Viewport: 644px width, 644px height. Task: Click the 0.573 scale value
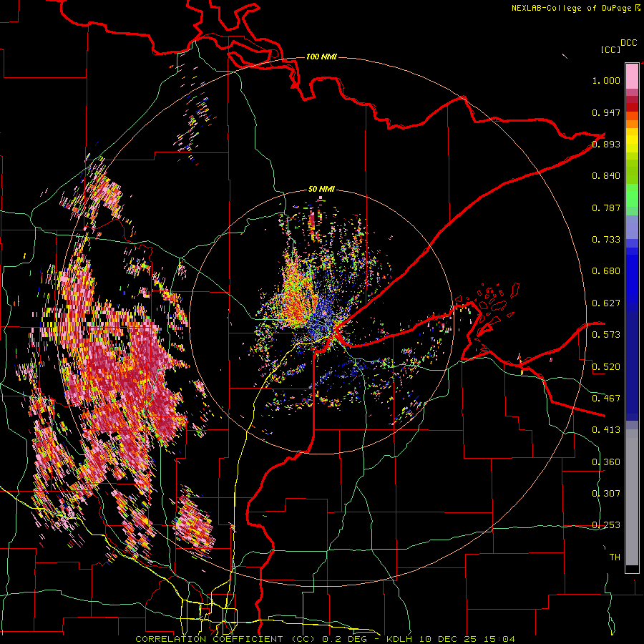[x=606, y=335]
